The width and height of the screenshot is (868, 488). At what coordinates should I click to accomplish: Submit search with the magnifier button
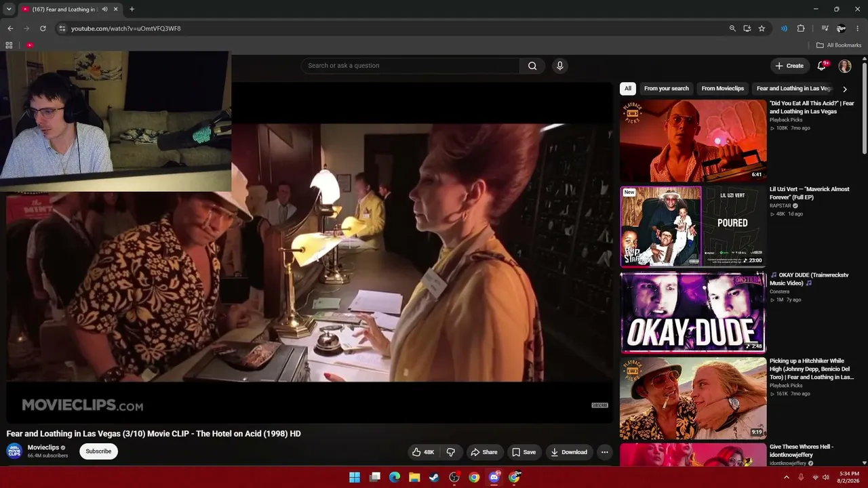(532, 66)
